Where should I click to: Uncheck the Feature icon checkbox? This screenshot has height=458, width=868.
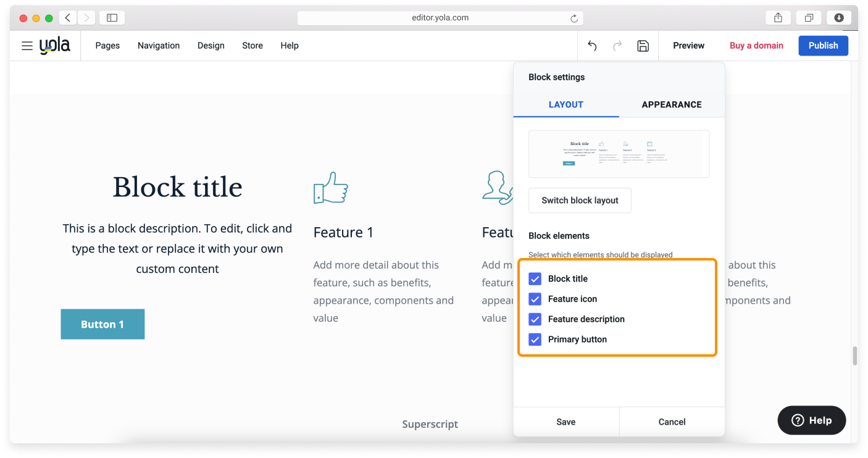(535, 299)
